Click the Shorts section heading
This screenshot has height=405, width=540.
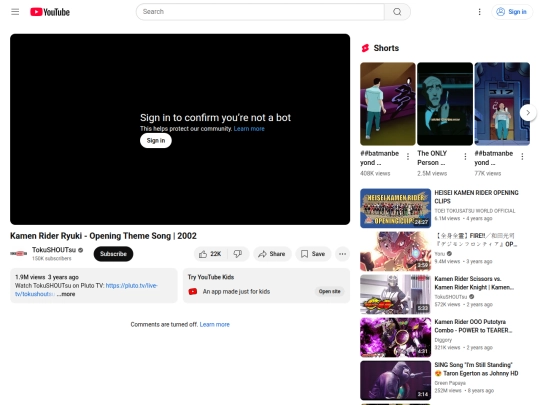386,48
